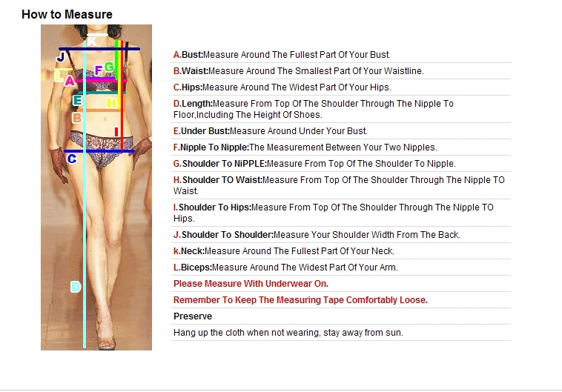Select the C. Hips measurement row
This screenshot has width=562, height=392.
pyautogui.click(x=341, y=87)
